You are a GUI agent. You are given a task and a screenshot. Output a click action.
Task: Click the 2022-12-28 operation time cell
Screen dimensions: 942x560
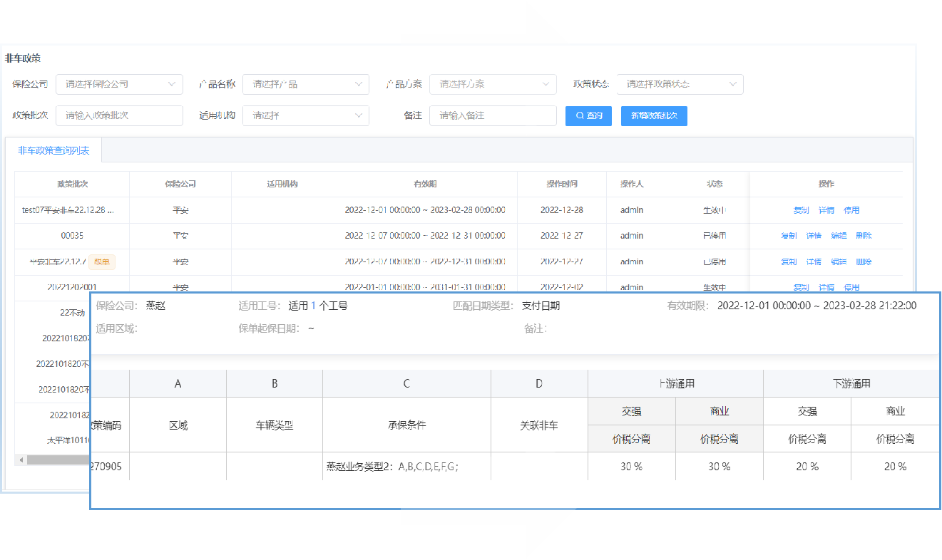click(x=562, y=210)
